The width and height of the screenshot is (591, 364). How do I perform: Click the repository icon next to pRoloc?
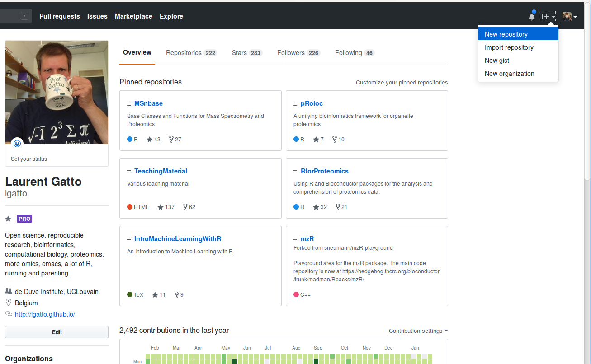point(294,103)
